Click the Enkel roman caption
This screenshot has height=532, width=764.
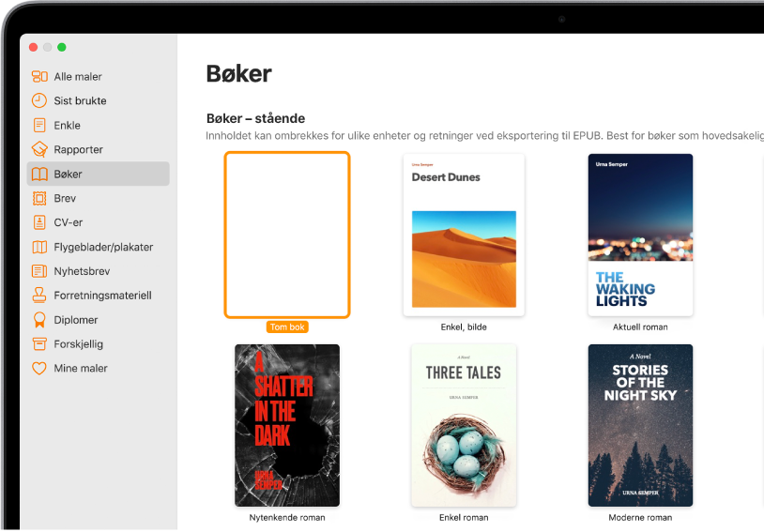464,517
